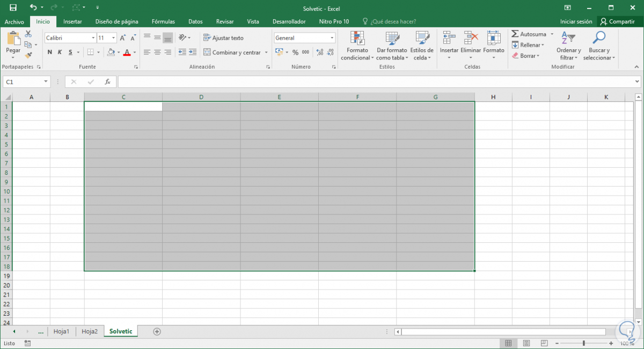This screenshot has width=644, height=349.
Task: Toggle bold N formatting
Action: [50, 52]
